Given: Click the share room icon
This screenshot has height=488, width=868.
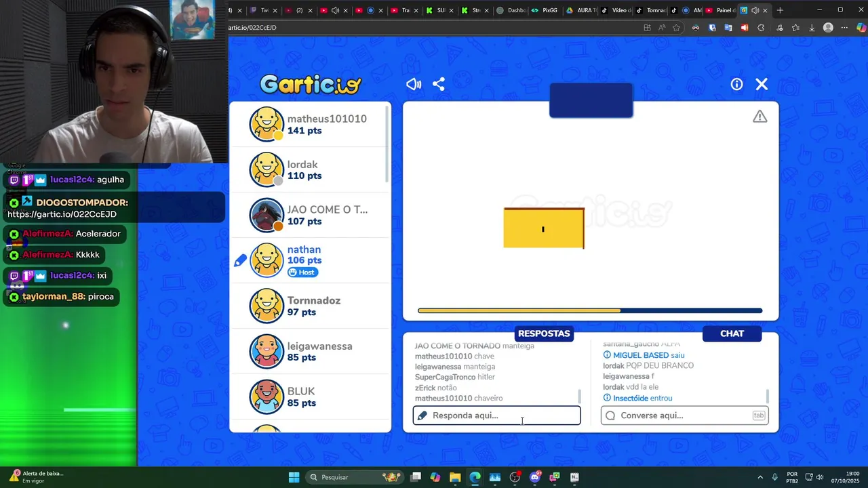Looking at the screenshot, I should pos(439,84).
